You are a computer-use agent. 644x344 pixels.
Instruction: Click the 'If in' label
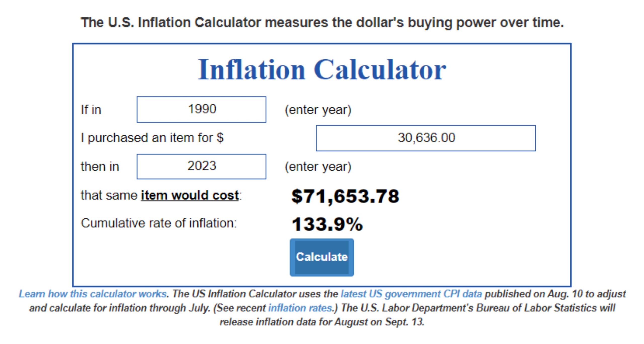pyautogui.click(x=91, y=110)
